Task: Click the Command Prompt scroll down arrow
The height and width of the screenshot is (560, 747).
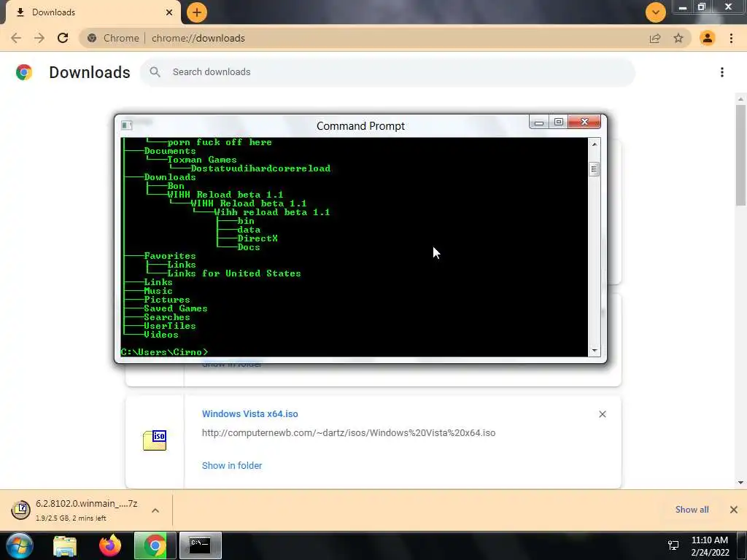Action: pyautogui.click(x=594, y=351)
